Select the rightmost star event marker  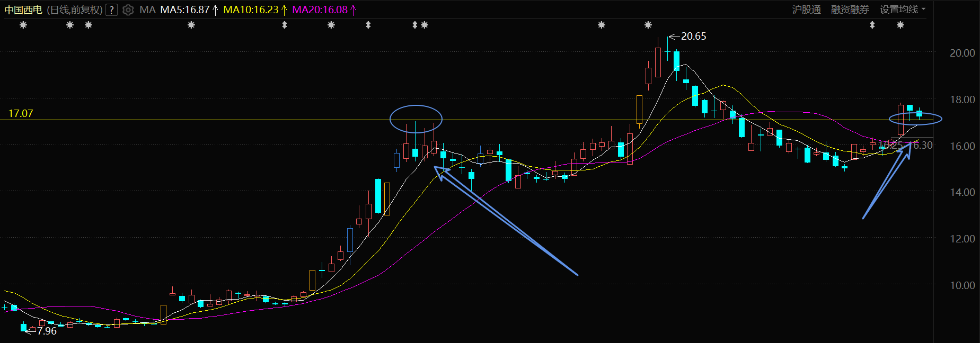coord(900,25)
